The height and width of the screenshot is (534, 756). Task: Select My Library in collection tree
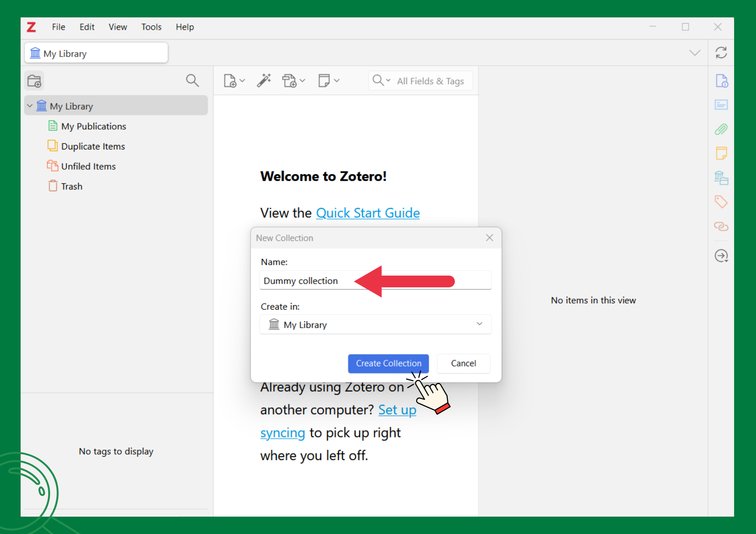pos(116,106)
